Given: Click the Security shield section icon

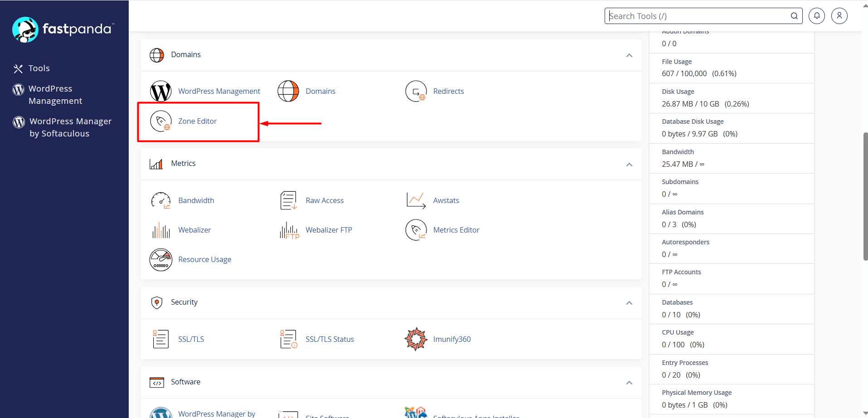Looking at the screenshot, I should [157, 302].
